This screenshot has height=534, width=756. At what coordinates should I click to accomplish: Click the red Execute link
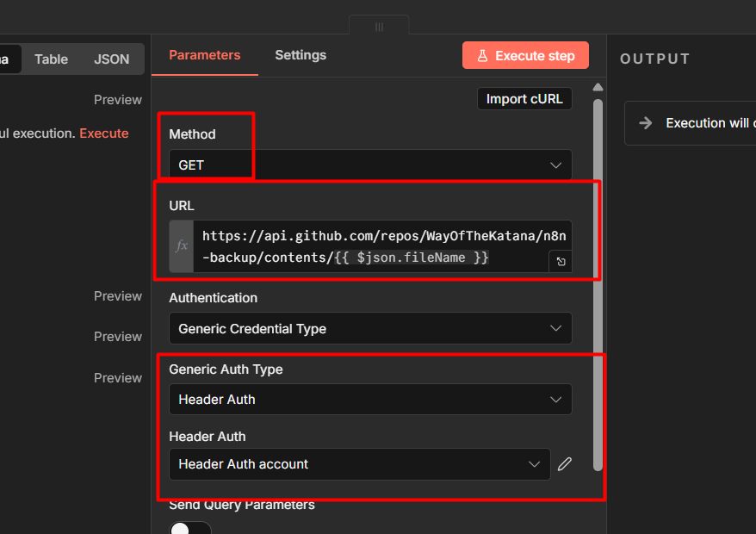104,133
